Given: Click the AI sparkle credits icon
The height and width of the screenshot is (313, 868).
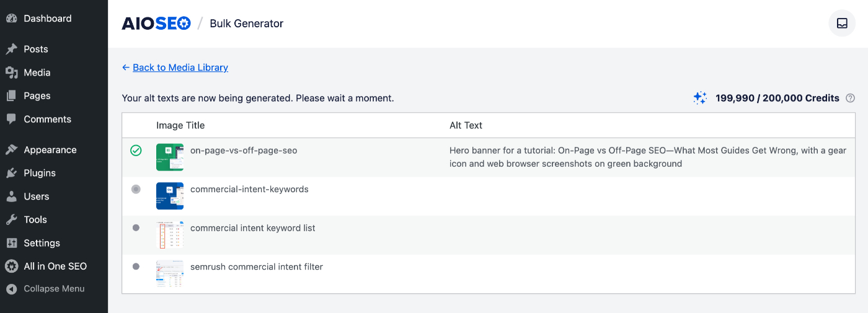Looking at the screenshot, I should click(x=700, y=98).
